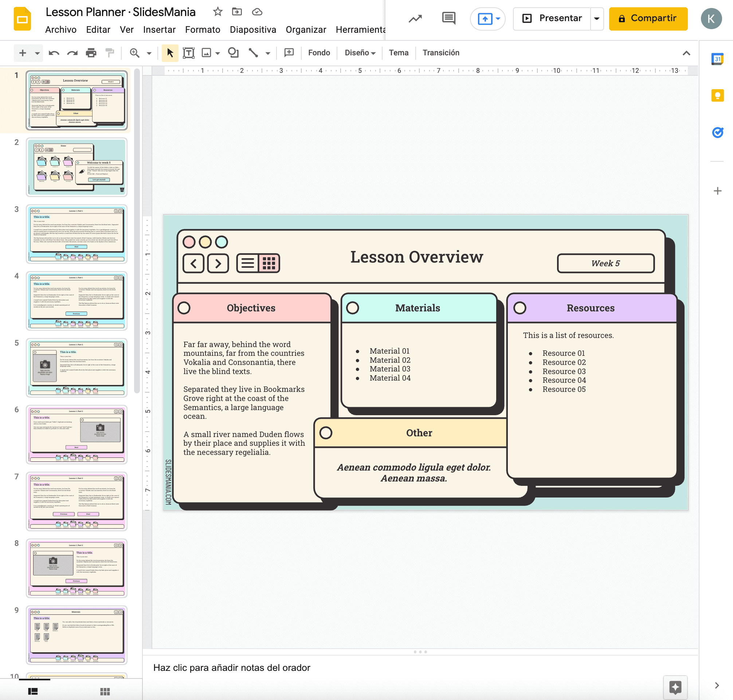The image size is (733, 700).
Task: Select the paint format tool
Action: point(109,52)
